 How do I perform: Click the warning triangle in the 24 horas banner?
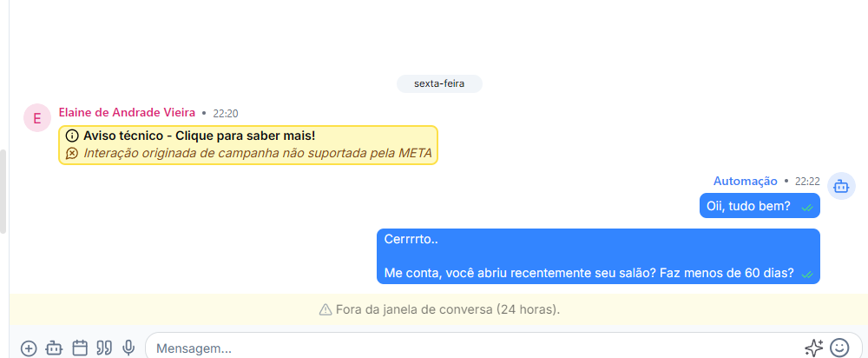point(325,309)
